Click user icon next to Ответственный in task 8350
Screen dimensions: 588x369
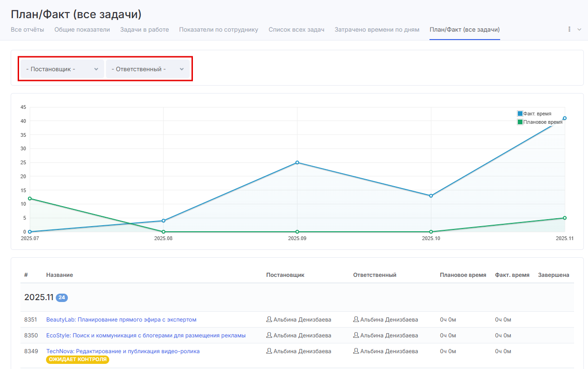[356, 335]
